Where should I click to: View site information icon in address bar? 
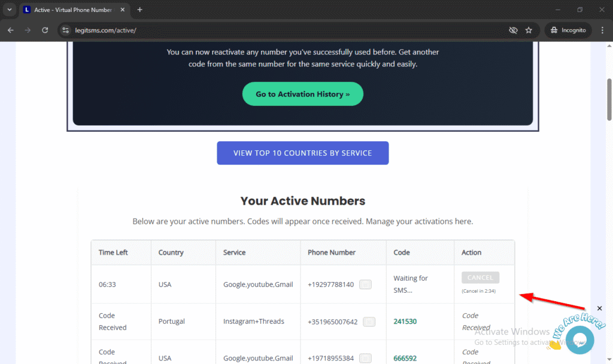tap(66, 30)
